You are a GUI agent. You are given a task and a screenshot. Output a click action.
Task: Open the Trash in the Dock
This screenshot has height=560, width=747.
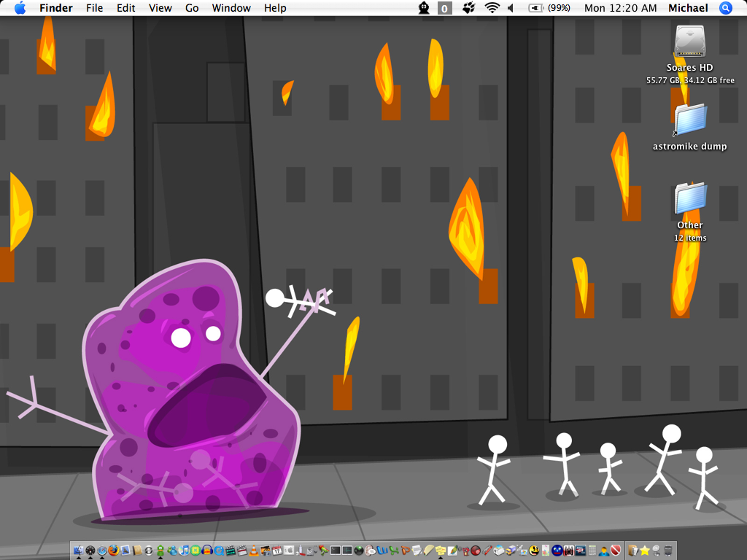point(668,551)
